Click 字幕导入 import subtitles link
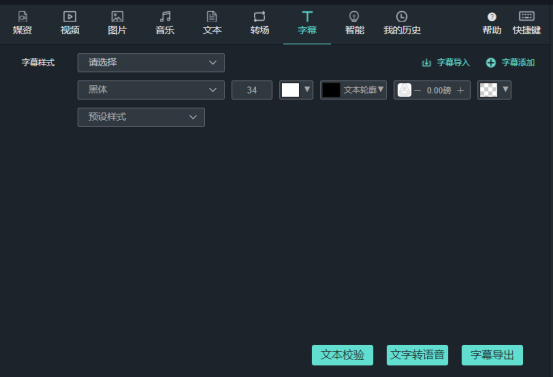Viewport: 553px width, 377px height. (x=446, y=62)
